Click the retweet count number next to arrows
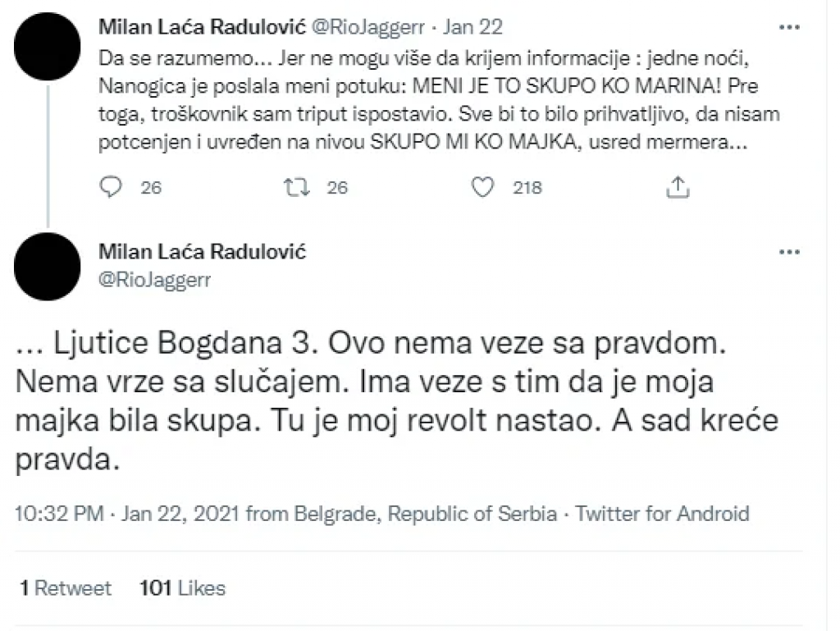This screenshot has width=840, height=631. tap(337, 188)
